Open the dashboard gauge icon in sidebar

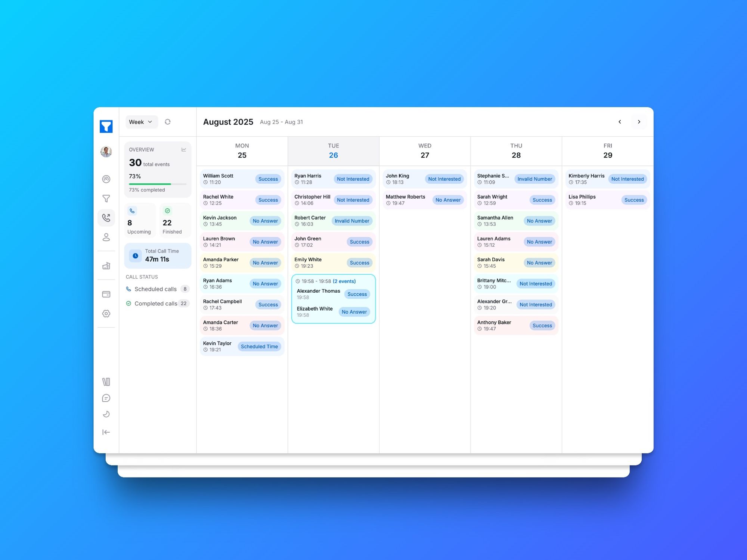[x=106, y=179]
